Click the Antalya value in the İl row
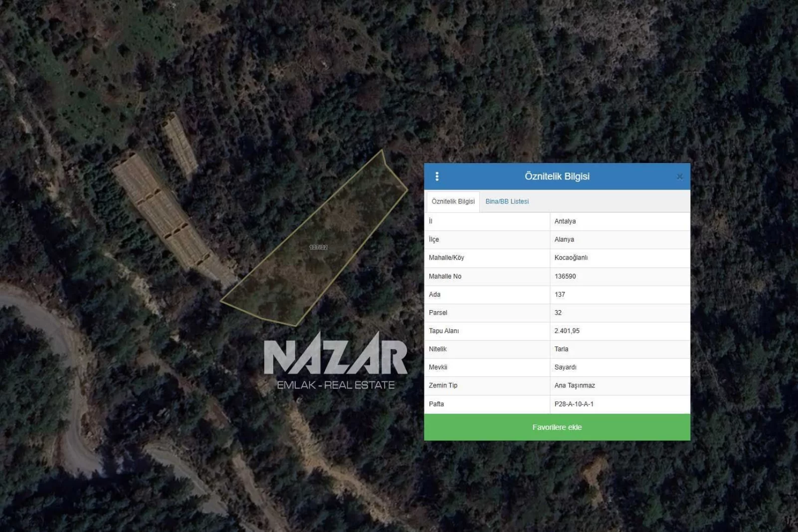The height and width of the screenshot is (532, 798). tap(565, 221)
